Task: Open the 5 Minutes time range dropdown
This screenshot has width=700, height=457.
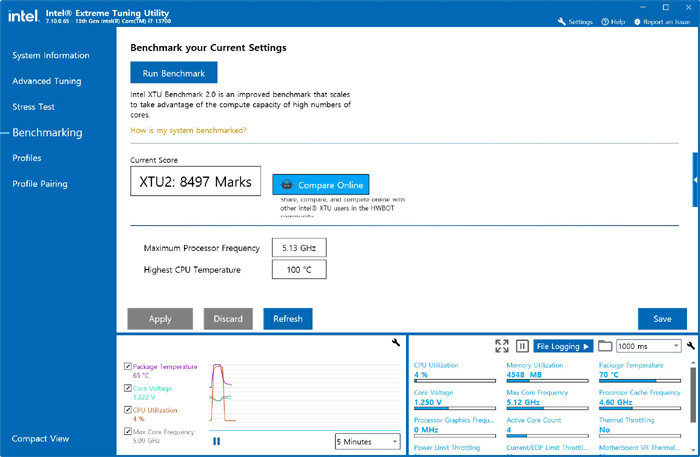Action: click(367, 441)
